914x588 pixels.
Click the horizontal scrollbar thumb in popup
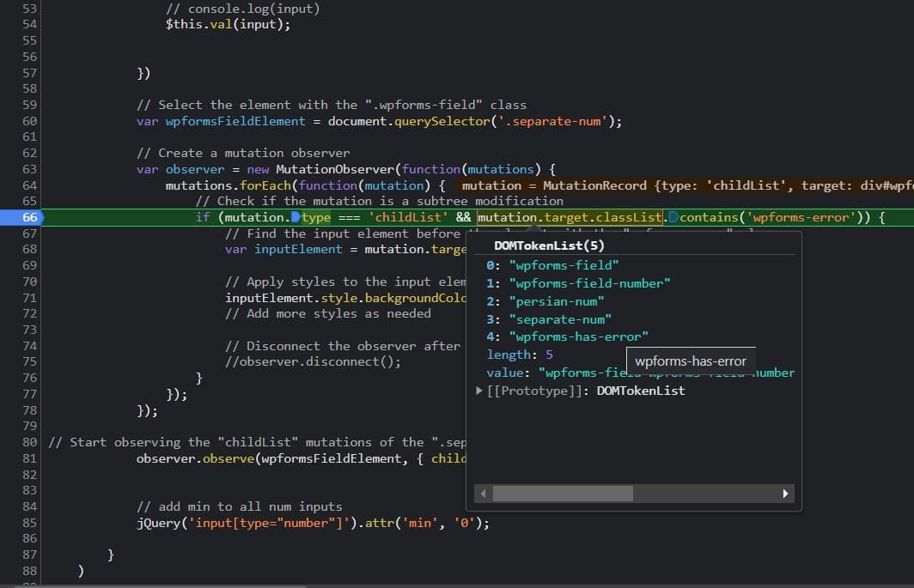tap(564, 494)
